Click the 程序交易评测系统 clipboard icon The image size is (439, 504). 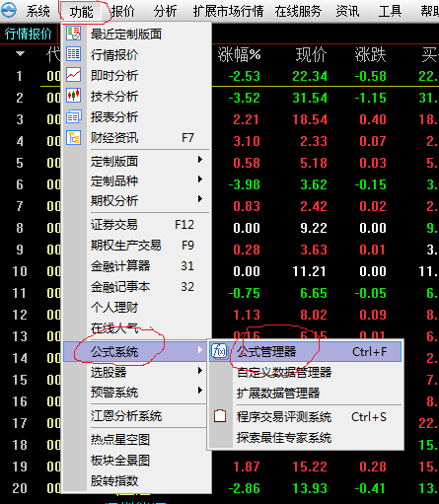(220, 416)
